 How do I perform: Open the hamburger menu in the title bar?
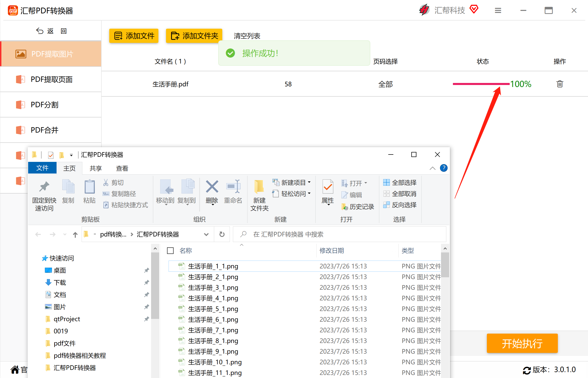[x=498, y=10]
